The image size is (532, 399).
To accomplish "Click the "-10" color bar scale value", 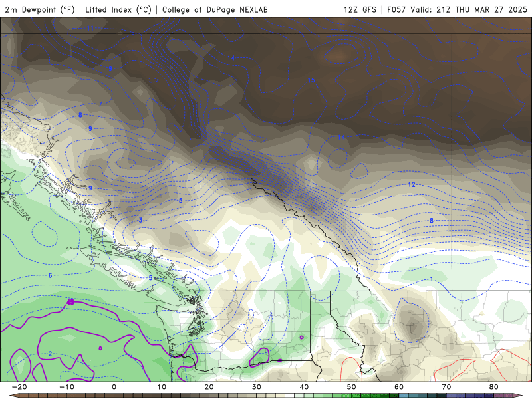I will tap(66, 387).
